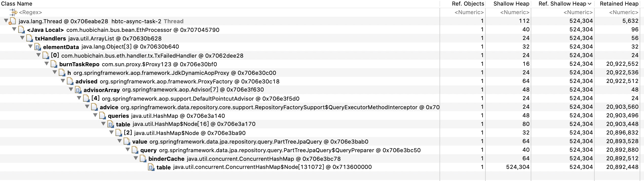
Task: Sort by the Retained Heap column header
Action: click(619, 4)
